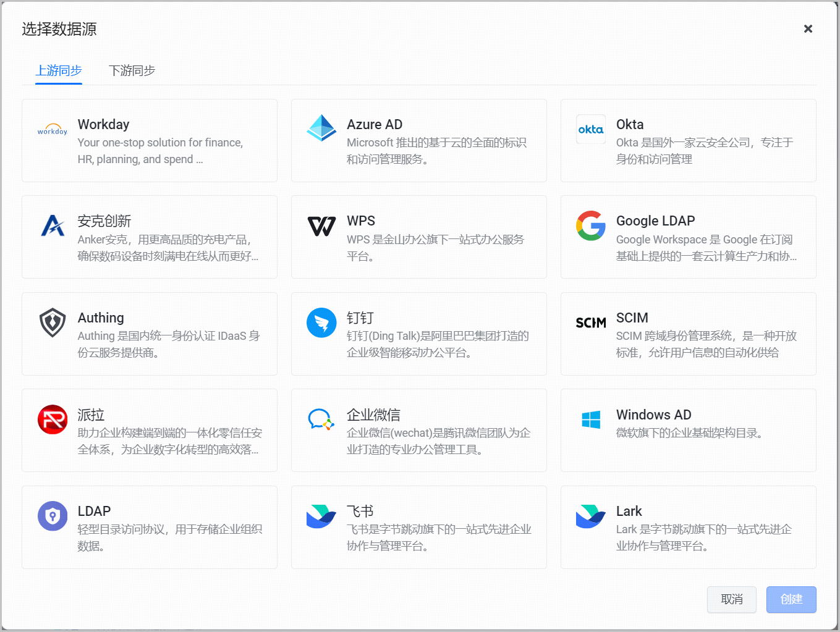Pick the Authing title text
Image resolution: width=840 pixels, height=632 pixels.
[x=101, y=318]
